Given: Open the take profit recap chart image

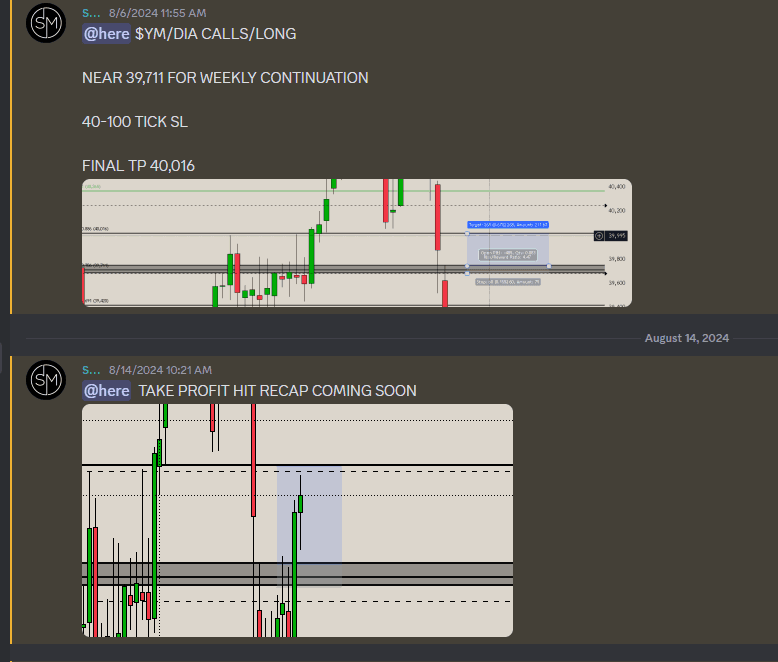Looking at the screenshot, I should (x=297, y=521).
